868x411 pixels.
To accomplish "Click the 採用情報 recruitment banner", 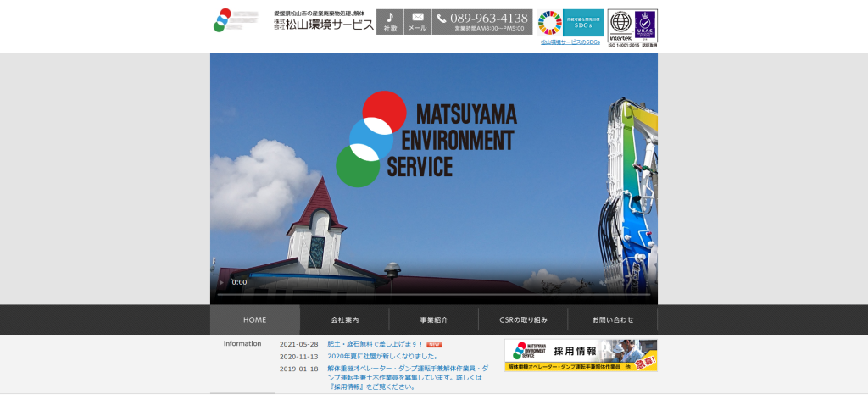I will [x=581, y=355].
